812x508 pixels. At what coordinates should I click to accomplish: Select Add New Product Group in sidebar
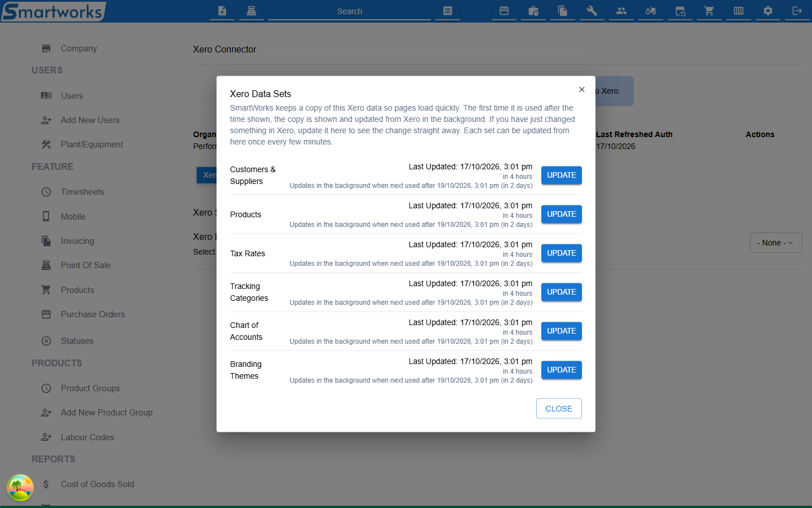pos(107,413)
